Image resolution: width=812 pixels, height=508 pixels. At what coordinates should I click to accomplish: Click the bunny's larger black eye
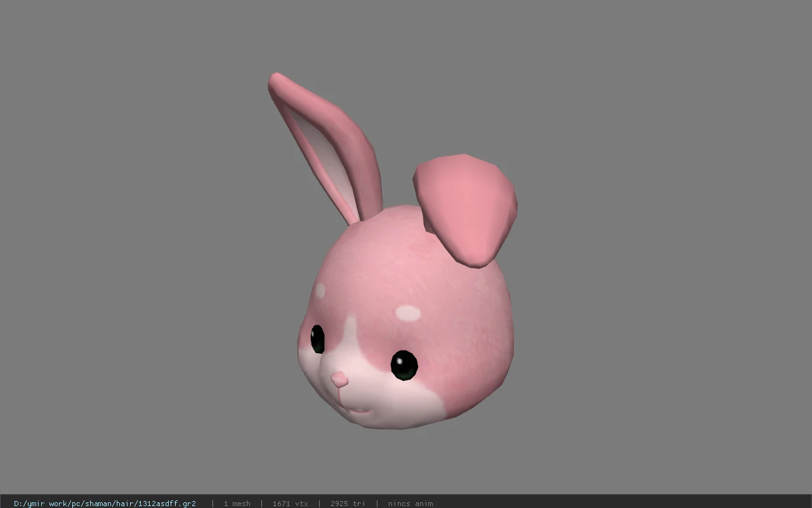pyautogui.click(x=403, y=365)
